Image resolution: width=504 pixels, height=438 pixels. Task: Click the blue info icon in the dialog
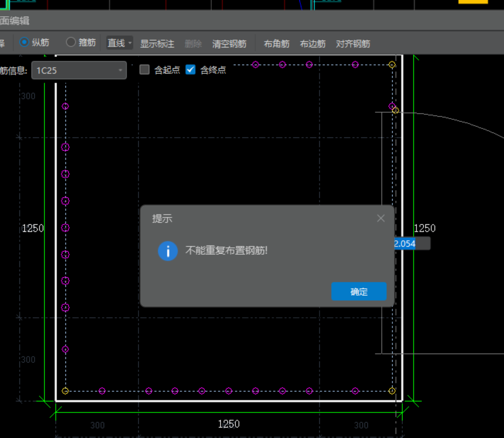[168, 251]
